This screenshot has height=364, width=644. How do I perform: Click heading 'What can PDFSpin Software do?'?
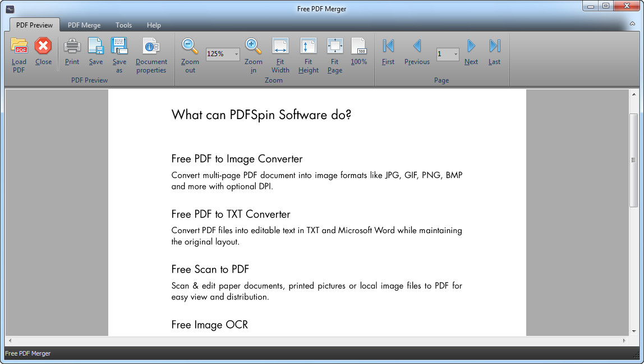[x=261, y=115]
